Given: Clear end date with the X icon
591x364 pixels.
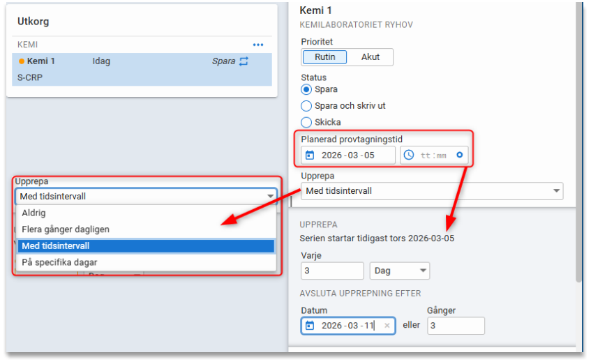Looking at the screenshot, I should click(x=387, y=326).
